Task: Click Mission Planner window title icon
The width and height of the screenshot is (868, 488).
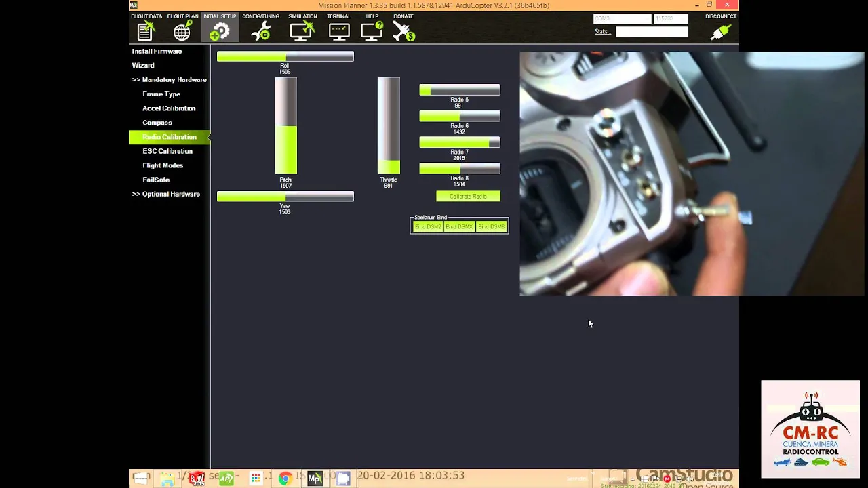Action: pyautogui.click(x=134, y=5)
